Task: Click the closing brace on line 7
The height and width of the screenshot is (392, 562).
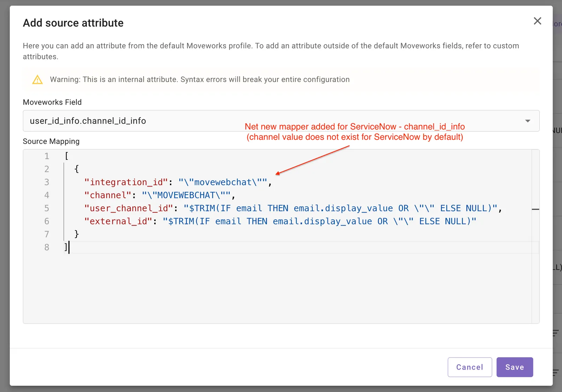Action: coord(77,234)
